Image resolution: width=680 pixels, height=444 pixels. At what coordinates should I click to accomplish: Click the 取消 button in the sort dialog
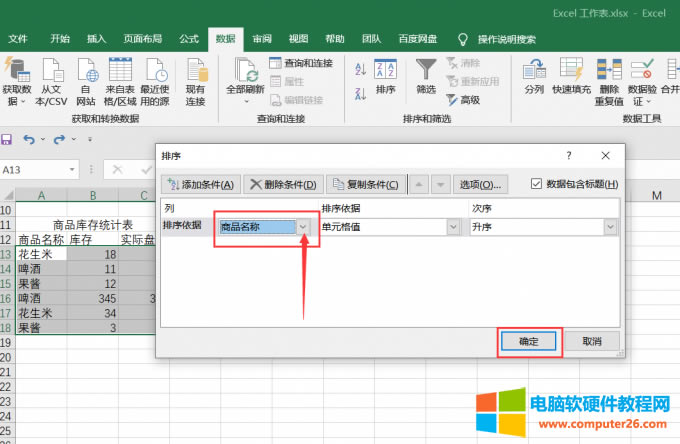tap(591, 341)
